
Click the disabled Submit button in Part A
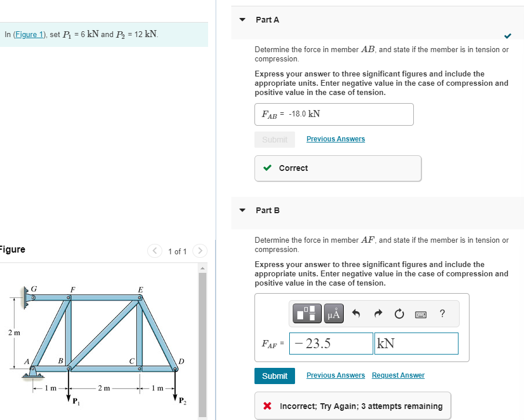[x=274, y=139]
